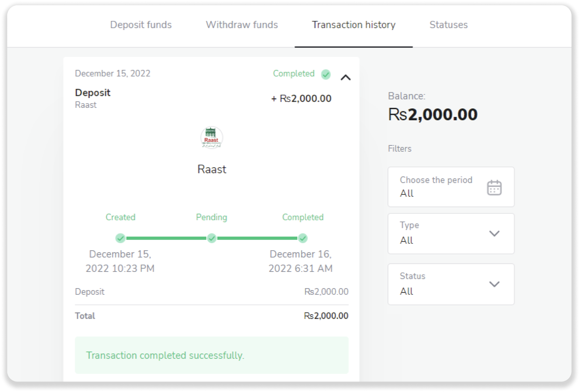Click the Completed step checkmark on timeline
Image resolution: width=580 pixels, height=392 pixels.
point(303,238)
